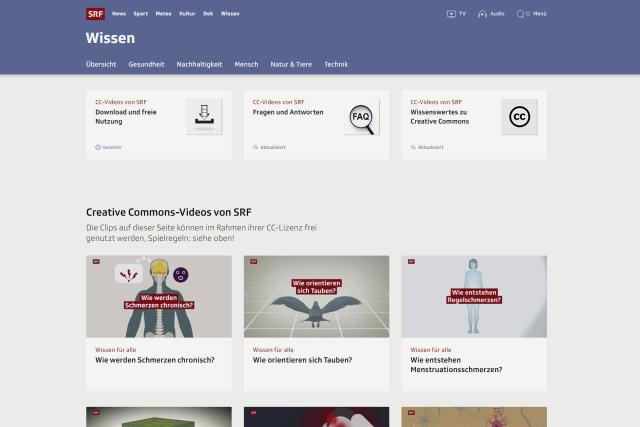
Task: Open Kultur in the top navigation
Action: [187, 14]
